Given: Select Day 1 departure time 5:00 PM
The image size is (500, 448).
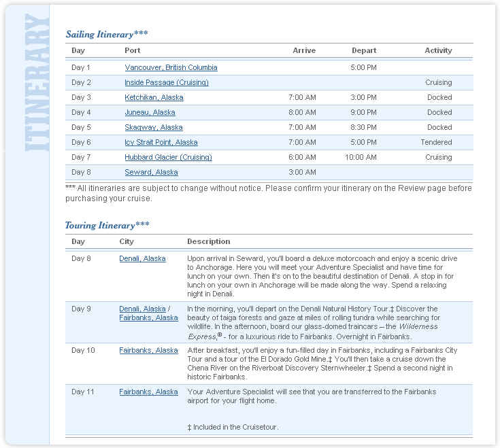Looking at the screenshot, I should 363,67.
